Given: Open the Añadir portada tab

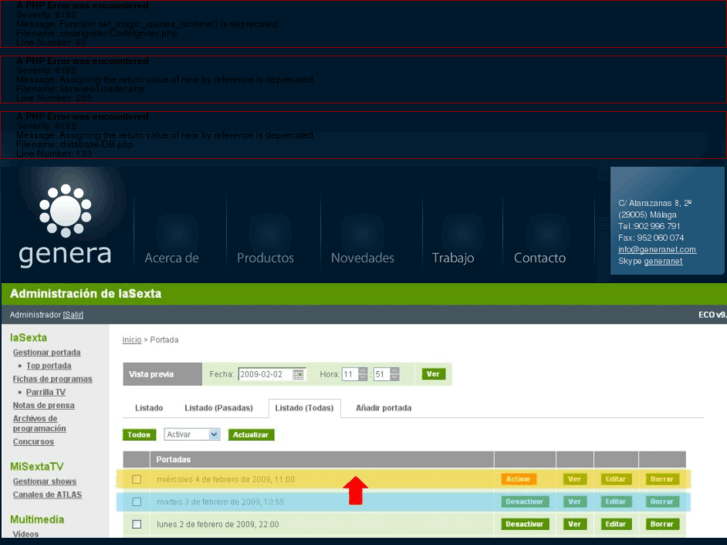Looking at the screenshot, I should point(383,408).
